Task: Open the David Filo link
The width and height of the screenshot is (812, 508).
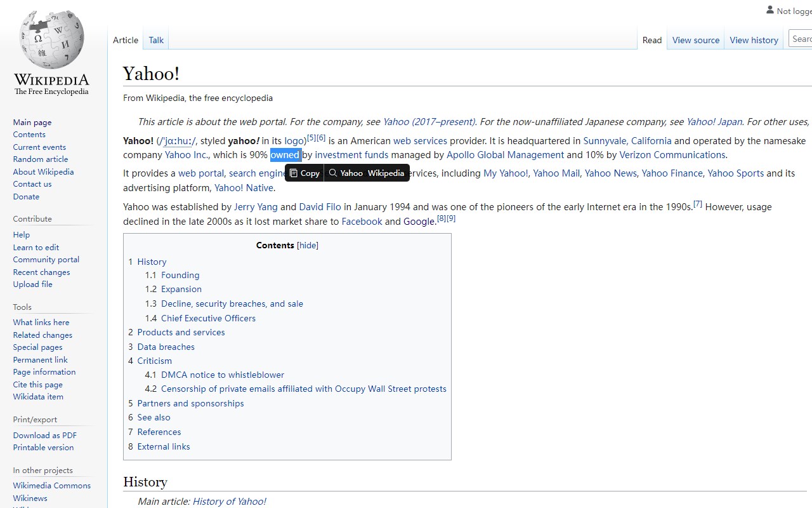Action: tap(320, 207)
